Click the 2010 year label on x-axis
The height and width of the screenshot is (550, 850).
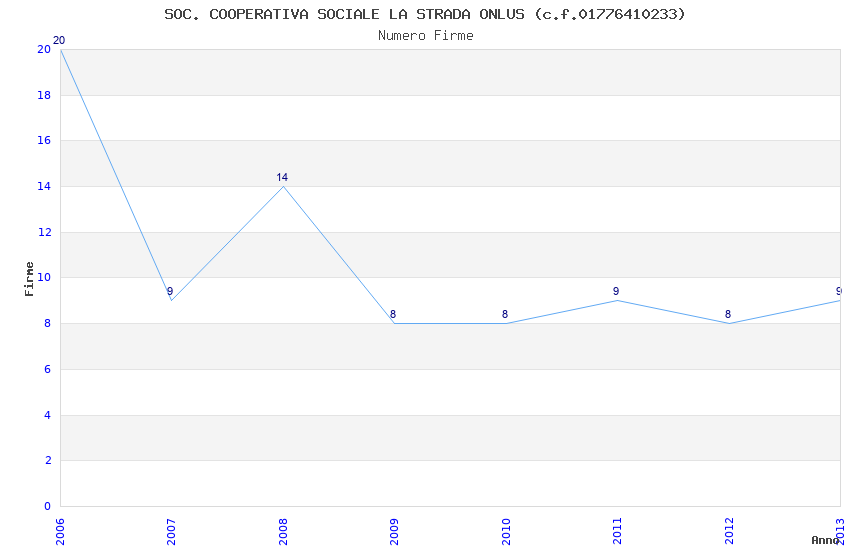pos(506,532)
